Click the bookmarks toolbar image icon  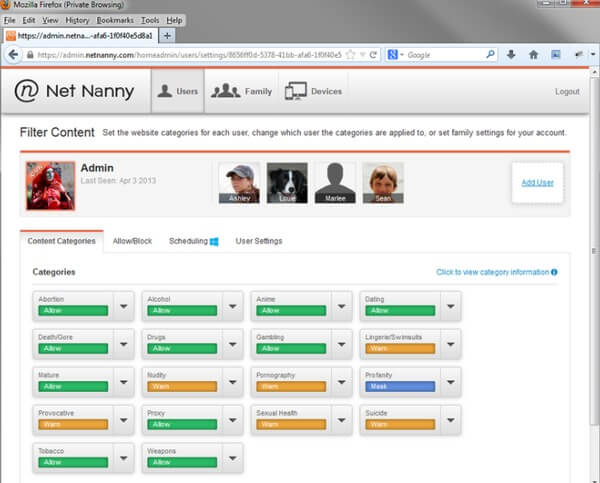[x=556, y=55]
